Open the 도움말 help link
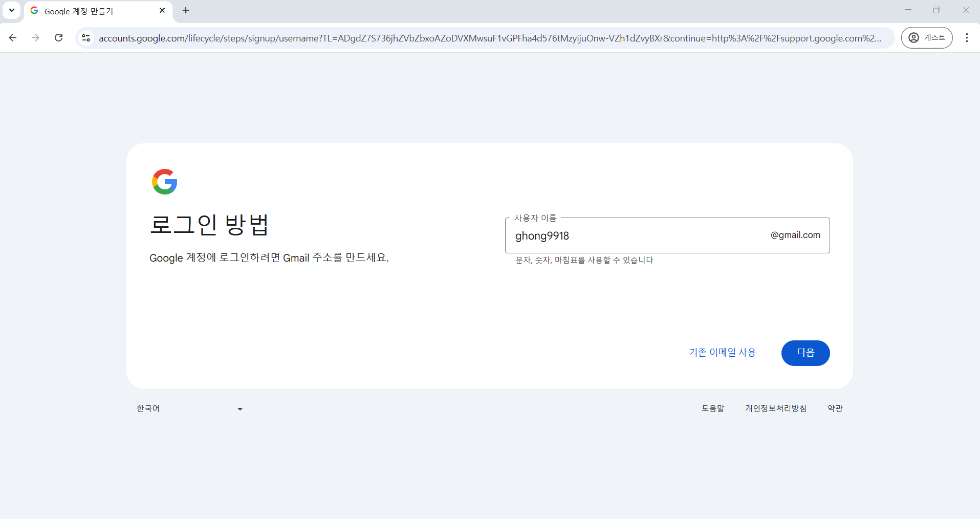 click(713, 408)
